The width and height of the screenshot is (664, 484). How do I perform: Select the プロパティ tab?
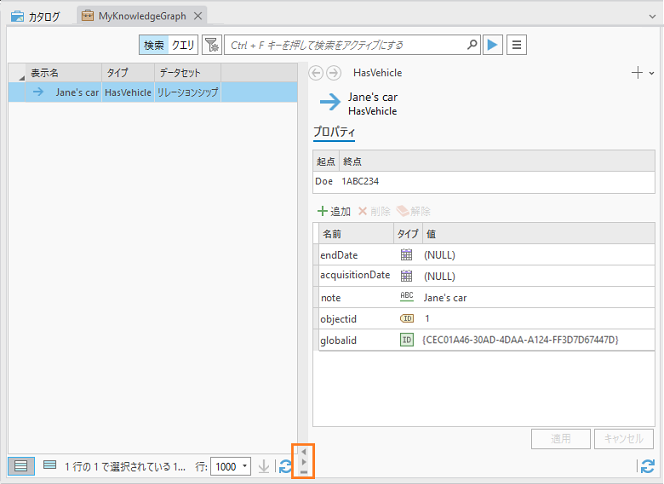[335, 134]
